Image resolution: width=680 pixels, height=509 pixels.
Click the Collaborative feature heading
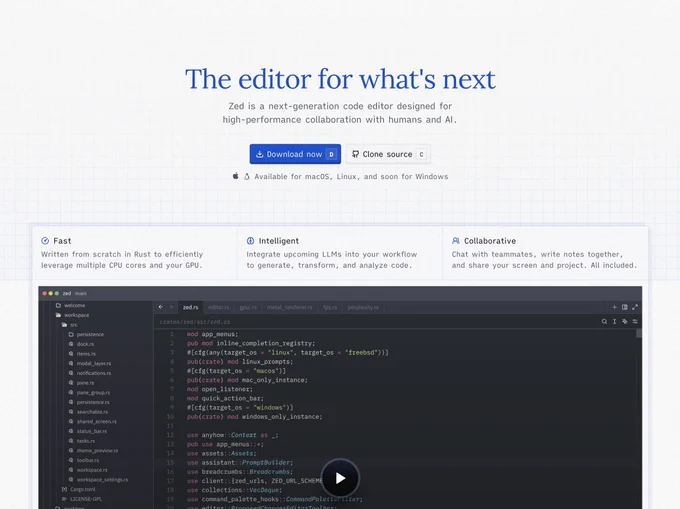(x=490, y=241)
